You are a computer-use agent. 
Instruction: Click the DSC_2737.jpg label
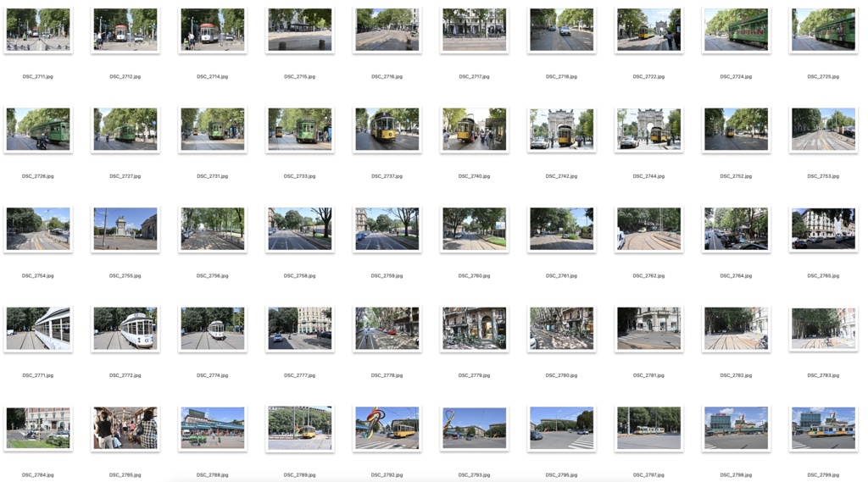coord(387,176)
